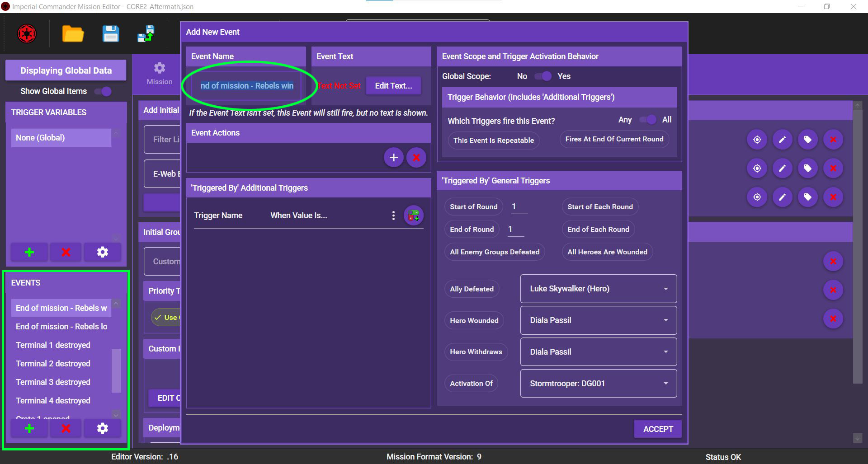This screenshot has height=464, width=868.
Task: Toggle the Ally Defeated trigger
Action: coord(472,289)
